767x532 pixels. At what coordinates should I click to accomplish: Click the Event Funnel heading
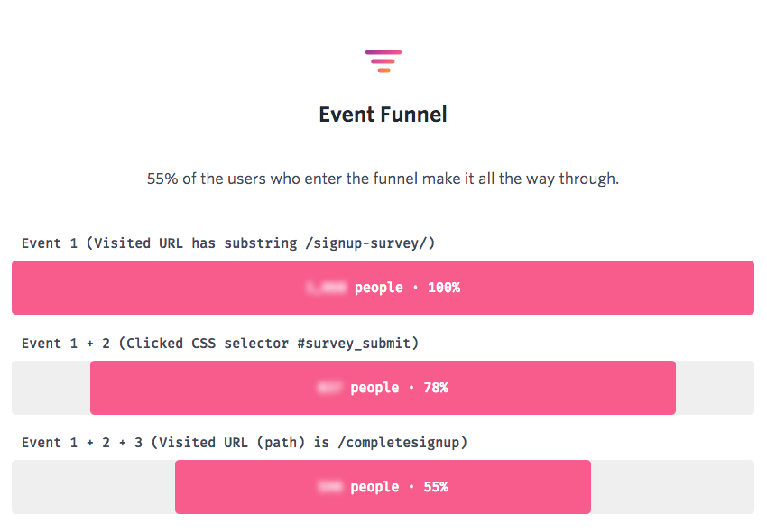coord(383,115)
